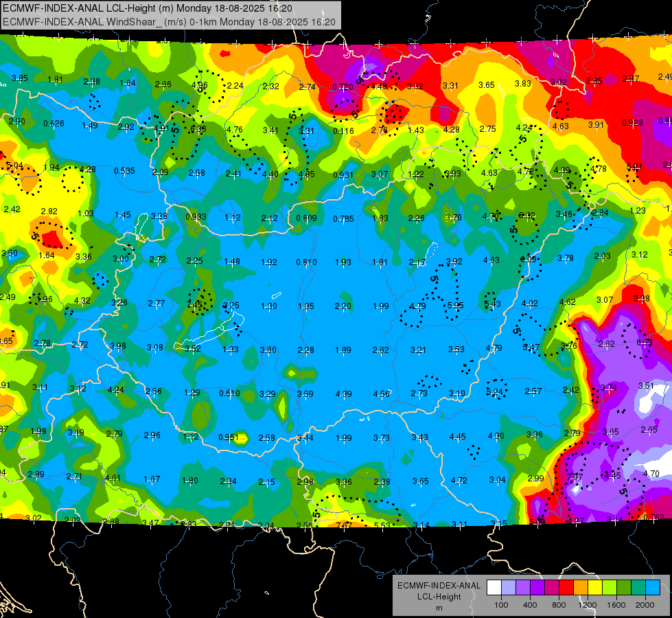
Task: Click the legend label 100
Action: (x=502, y=605)
